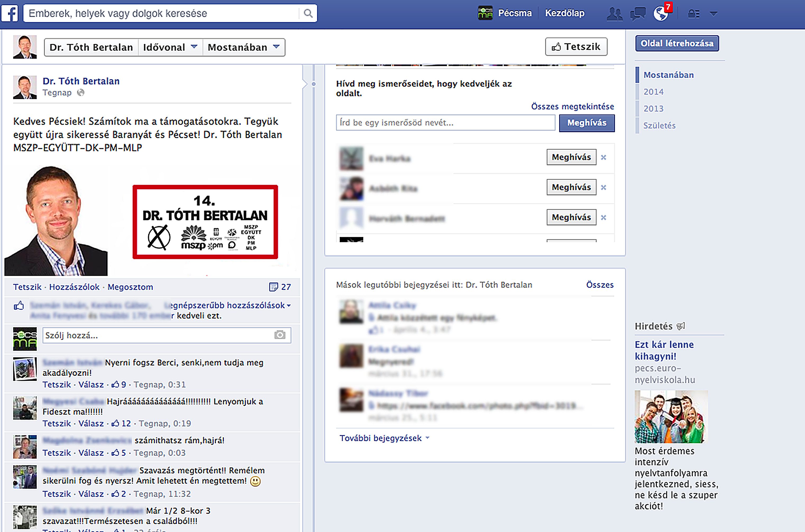Open post author Dr. Tóth Bertalan link
The image size is (805, 532).
coord(81,81)
